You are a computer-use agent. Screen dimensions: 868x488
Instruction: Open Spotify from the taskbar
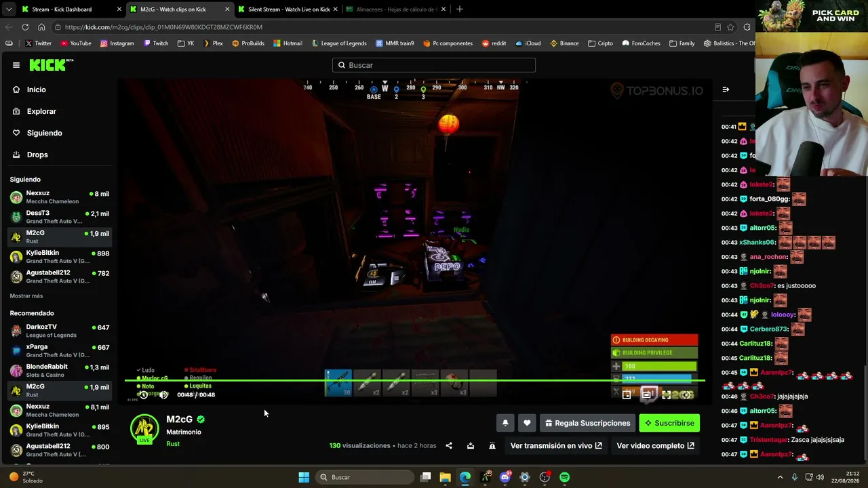(565, 477)
